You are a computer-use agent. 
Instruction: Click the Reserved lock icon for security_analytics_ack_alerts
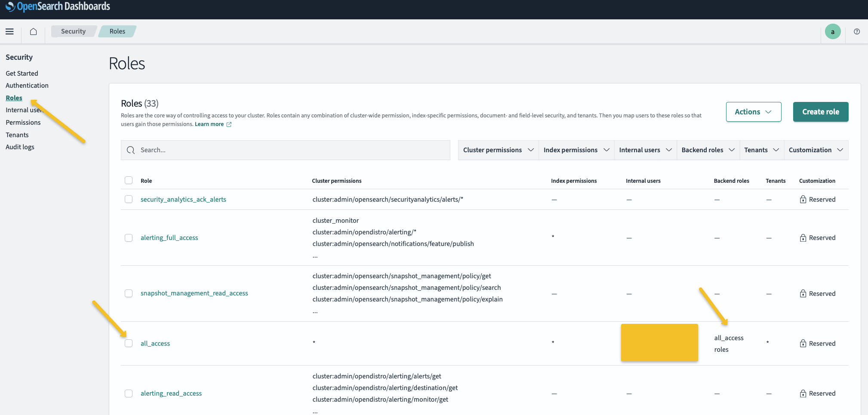click(803, 199)
